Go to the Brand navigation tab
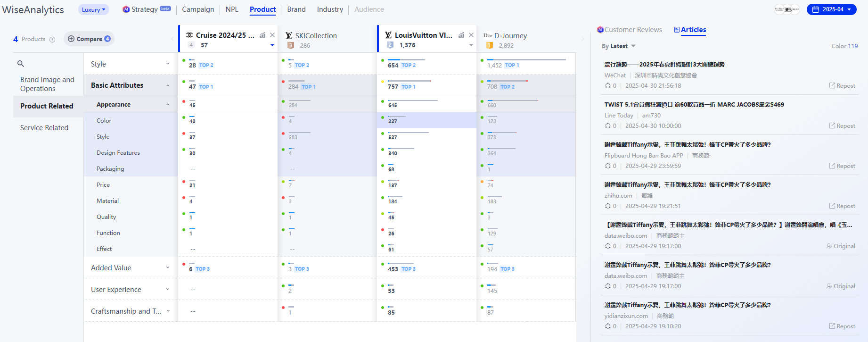 tap(296, 9)
